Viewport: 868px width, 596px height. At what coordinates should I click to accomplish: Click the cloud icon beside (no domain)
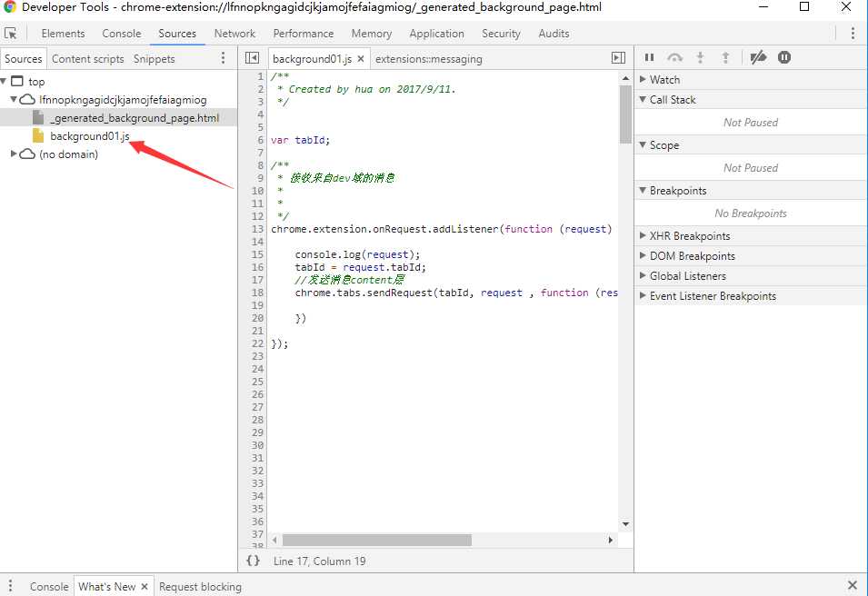(x=27, y=154)
